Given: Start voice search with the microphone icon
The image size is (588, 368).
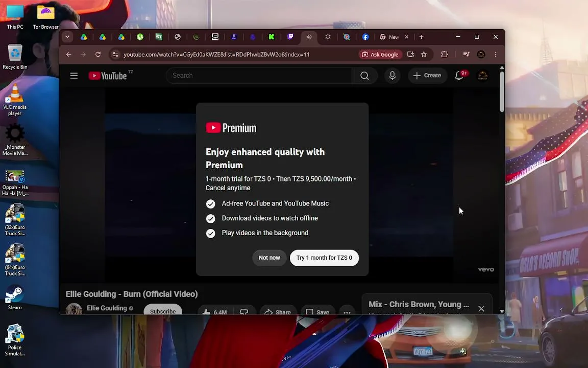Looking at the screenshot, I should pyautogui.click(x=392, y=76).
